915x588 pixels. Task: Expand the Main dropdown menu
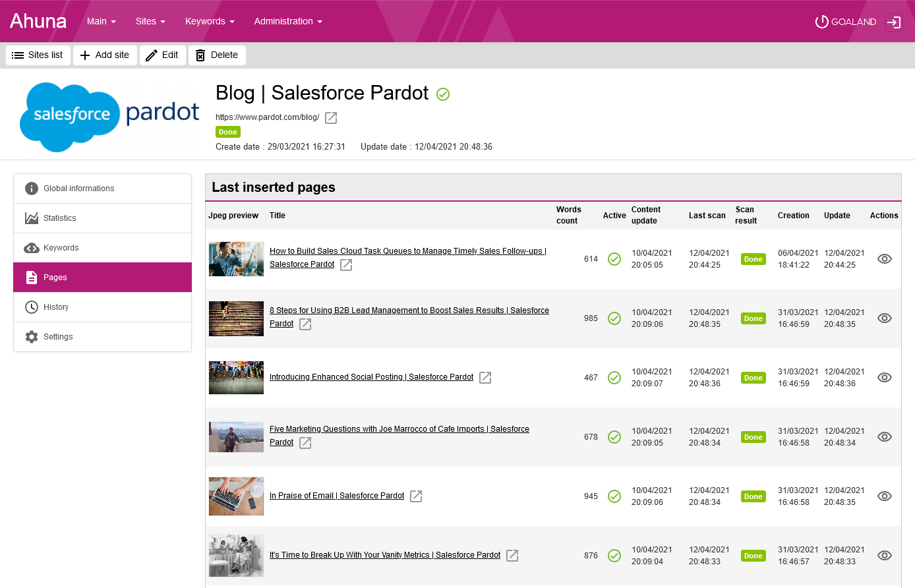coord(101,21)
